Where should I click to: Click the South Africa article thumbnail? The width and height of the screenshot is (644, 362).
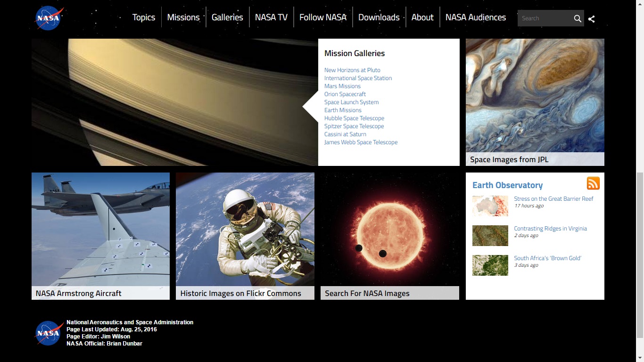pyautogui.click(x=490, y=265)
